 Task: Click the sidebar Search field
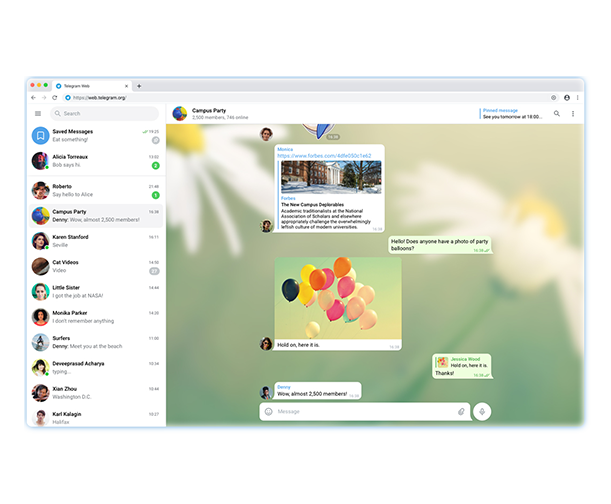click(105, 113)
